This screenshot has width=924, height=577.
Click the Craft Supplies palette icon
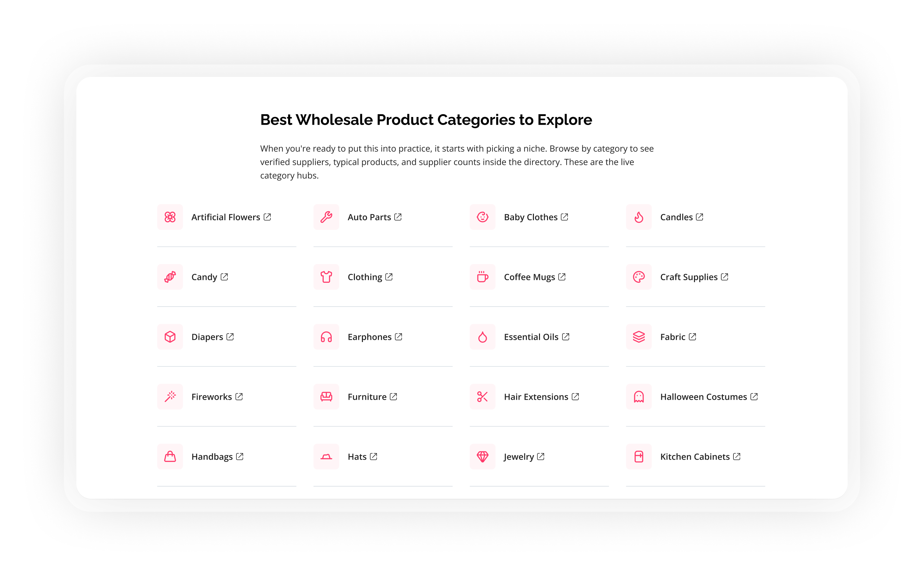pos(639,277)
